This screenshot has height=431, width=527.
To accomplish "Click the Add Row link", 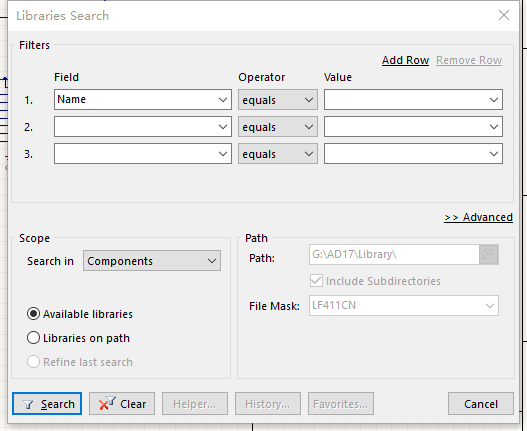I will [x=405, y=60].
